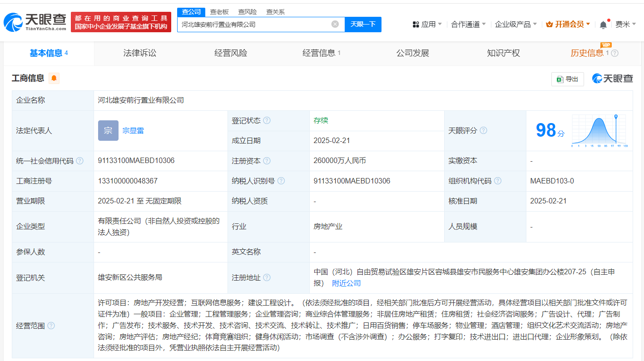Click the clear icon inside search box
This screenshot has width=644, height=361.
tap(335, 24)
